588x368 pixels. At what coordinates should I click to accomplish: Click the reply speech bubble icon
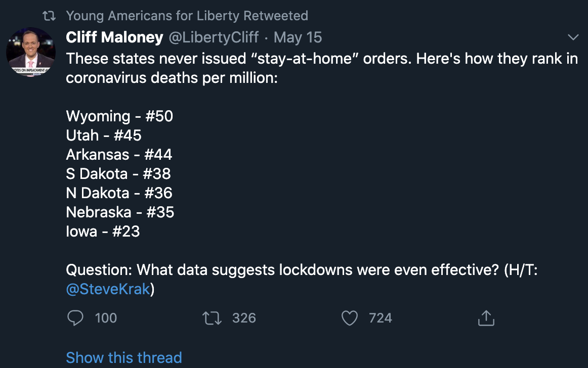click(x=75, y=318)
